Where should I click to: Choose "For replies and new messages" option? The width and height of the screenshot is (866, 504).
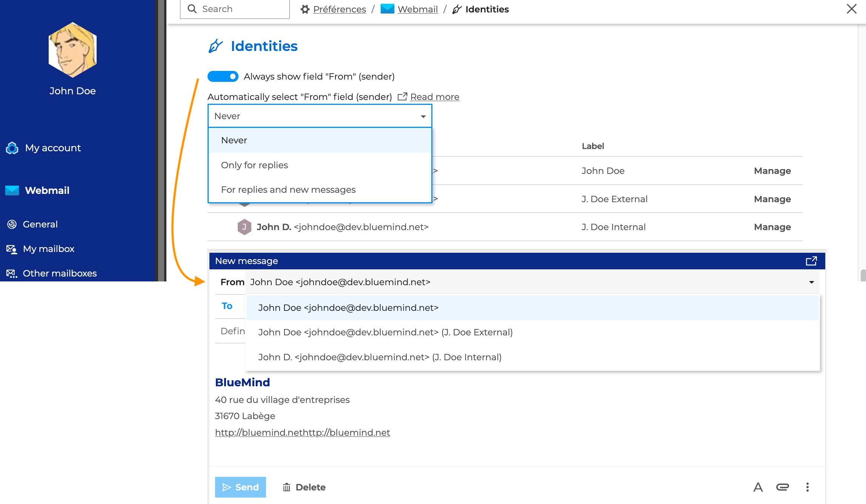288,190
